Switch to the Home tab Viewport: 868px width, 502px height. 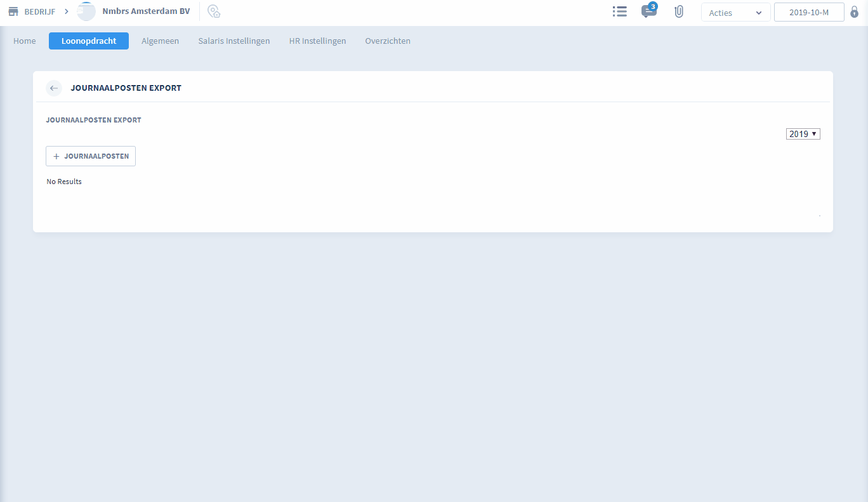[25, 41]
